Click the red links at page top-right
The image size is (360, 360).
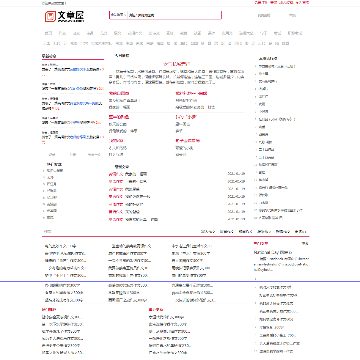coord(282,2)
